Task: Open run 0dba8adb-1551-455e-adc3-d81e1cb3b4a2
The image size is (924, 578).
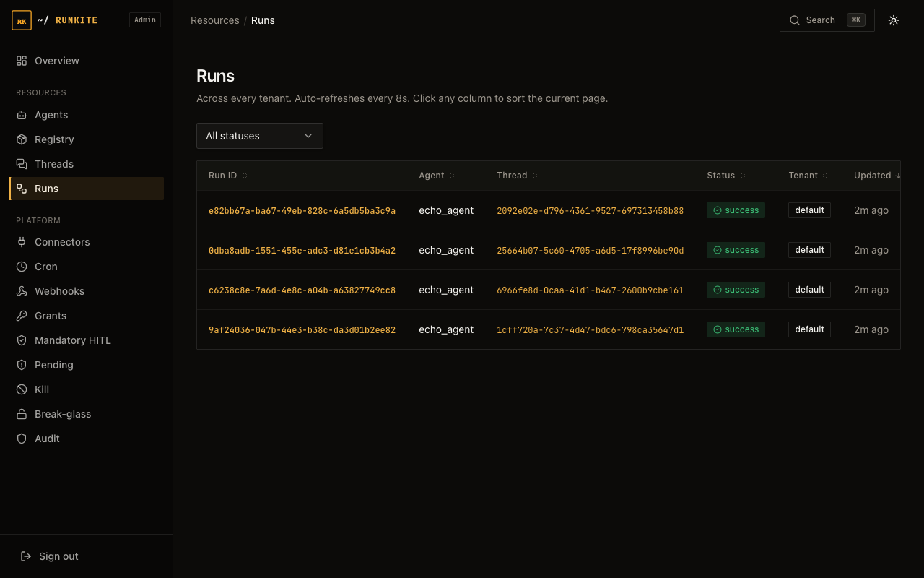Action: (x=302, y=251)
